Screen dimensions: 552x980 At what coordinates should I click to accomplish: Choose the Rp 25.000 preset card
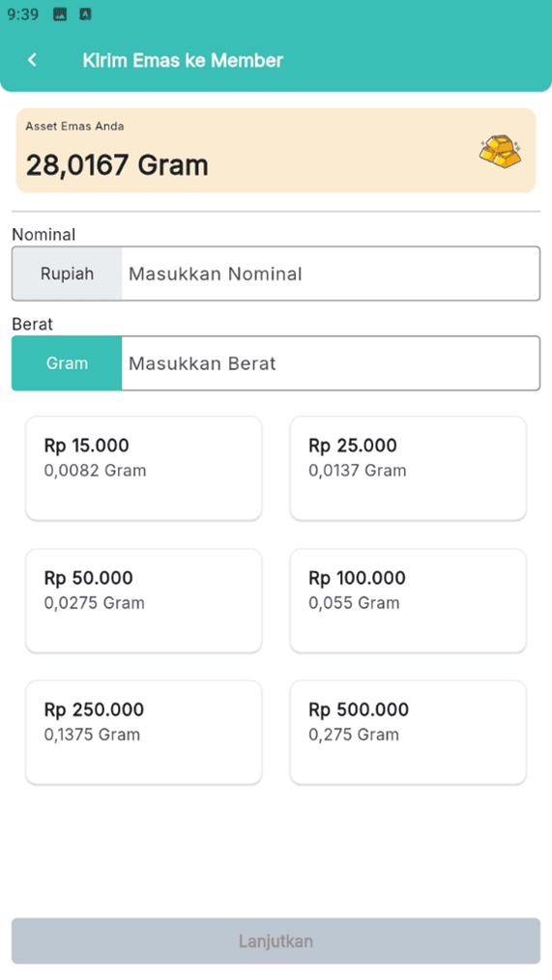pyautogui.click(x=408, y=468)
